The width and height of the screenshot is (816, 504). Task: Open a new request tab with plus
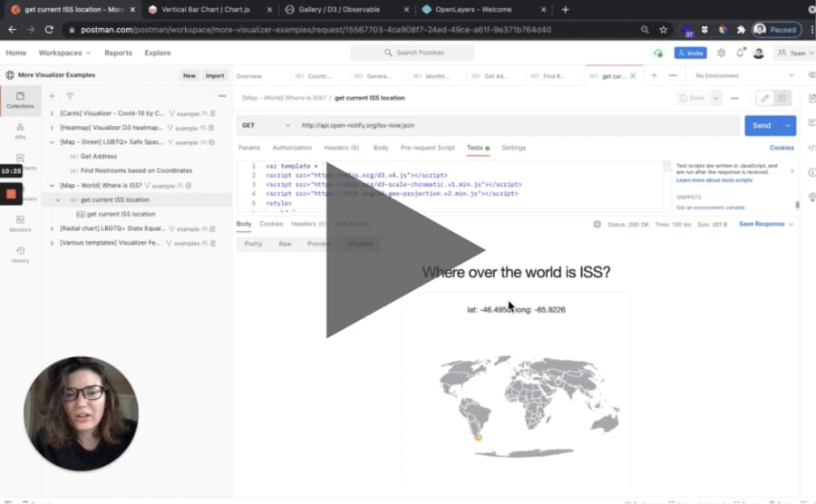(654, 75)
